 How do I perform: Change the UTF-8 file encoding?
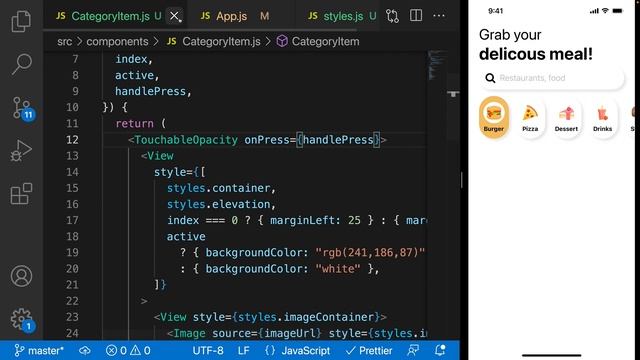pyautogui.click(x=208, y=350)
